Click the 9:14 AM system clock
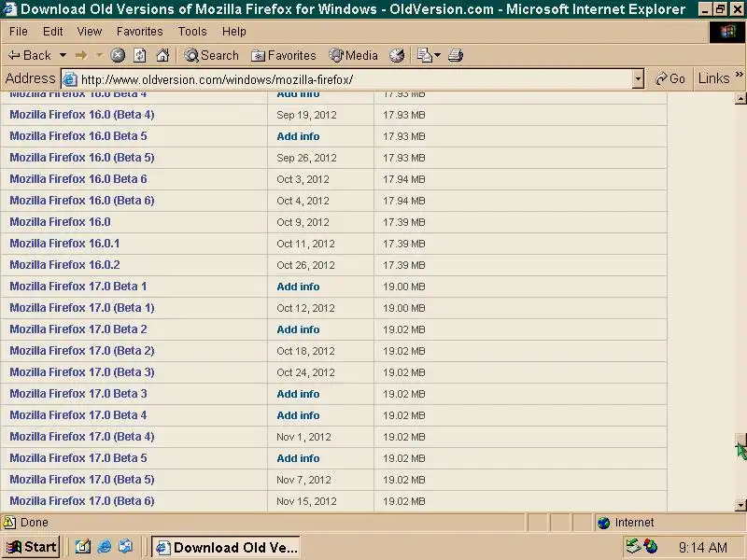 pyautogui.click(x=703, y=548)
